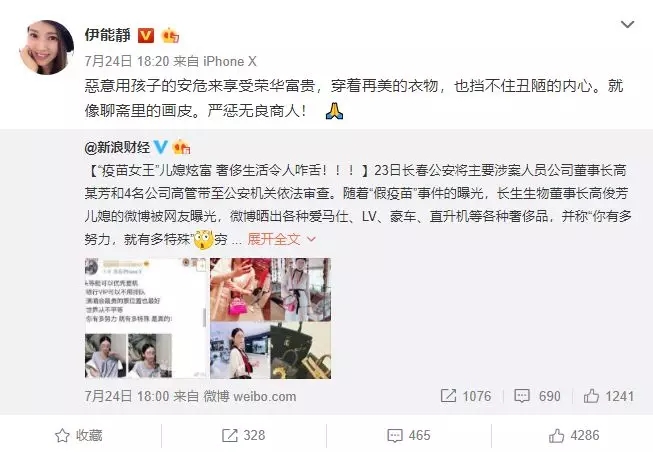Open the luxury handbag collage thumbnail
The image size is (653, 452).
271,318
